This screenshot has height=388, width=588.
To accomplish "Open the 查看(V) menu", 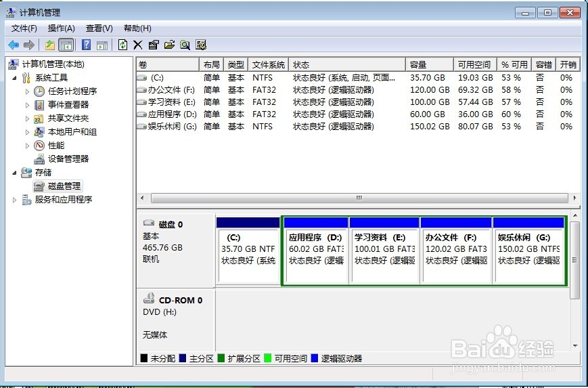I will tap(99, 28).
